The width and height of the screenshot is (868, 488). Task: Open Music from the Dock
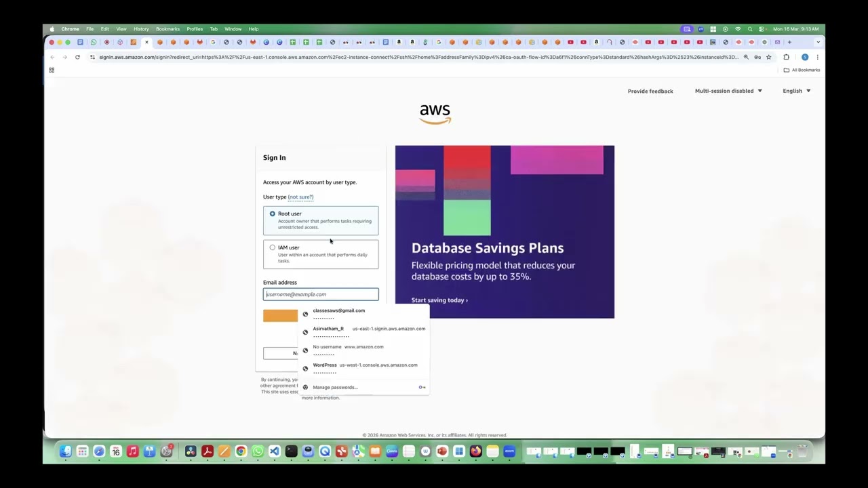[133, 451]
